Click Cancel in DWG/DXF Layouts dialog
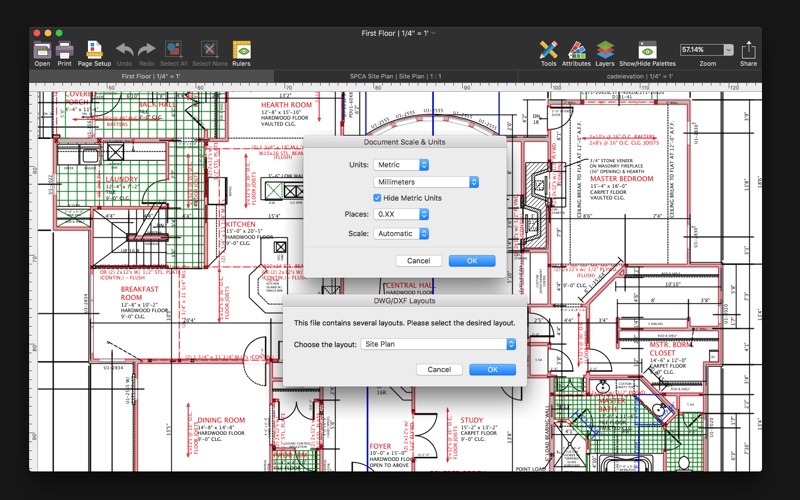This screenshot has height=500, width=800. pyautogui.click(x=439, y=369)
